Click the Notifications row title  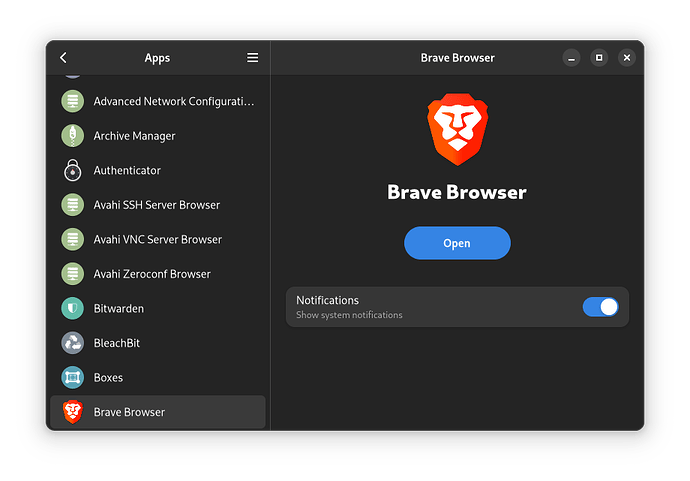pyautogui.click(x=327, y=300)
